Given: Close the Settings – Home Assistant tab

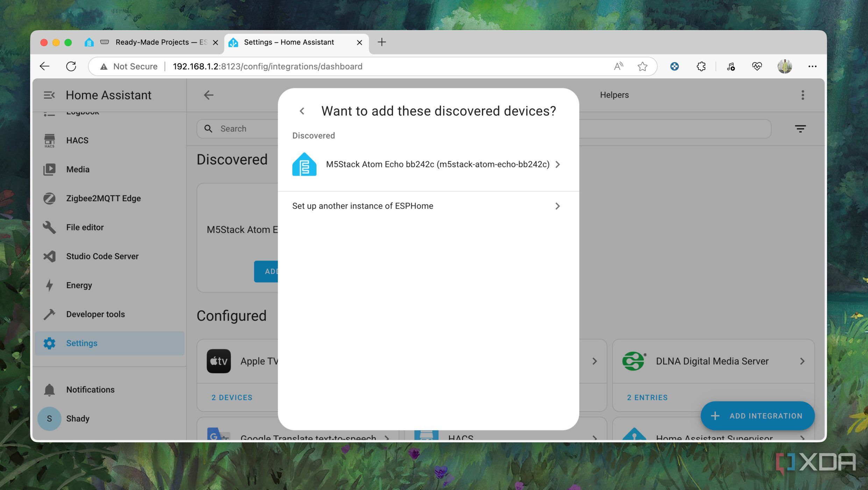Looking at the screenshot, I should (359, 43).
